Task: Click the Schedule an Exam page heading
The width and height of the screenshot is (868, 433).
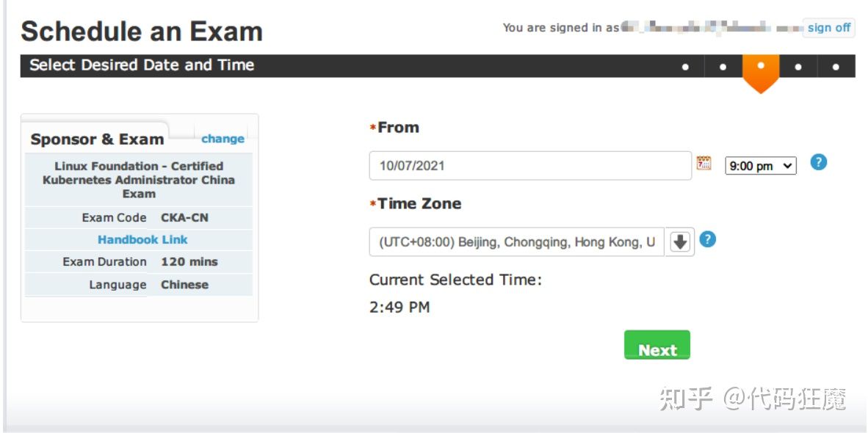Action: (x=142, y=32)
